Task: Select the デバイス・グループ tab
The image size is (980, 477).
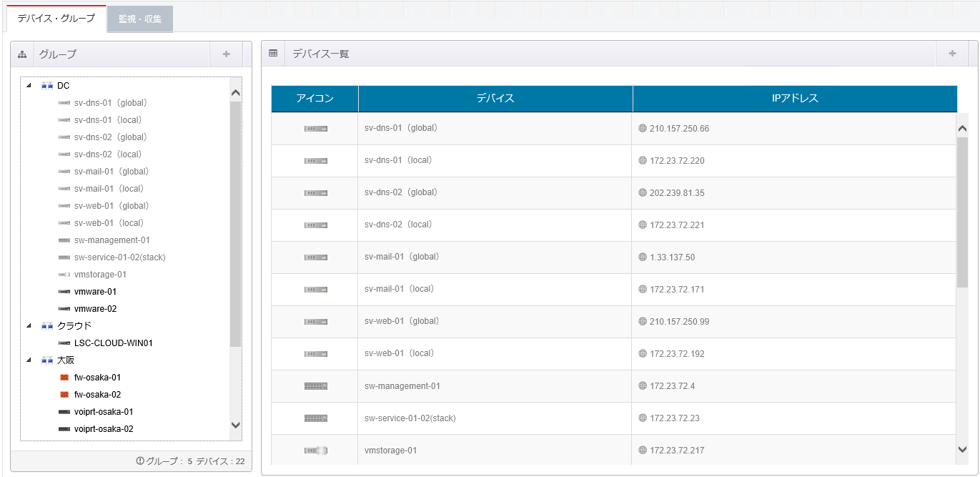Action: click(56, 19)
